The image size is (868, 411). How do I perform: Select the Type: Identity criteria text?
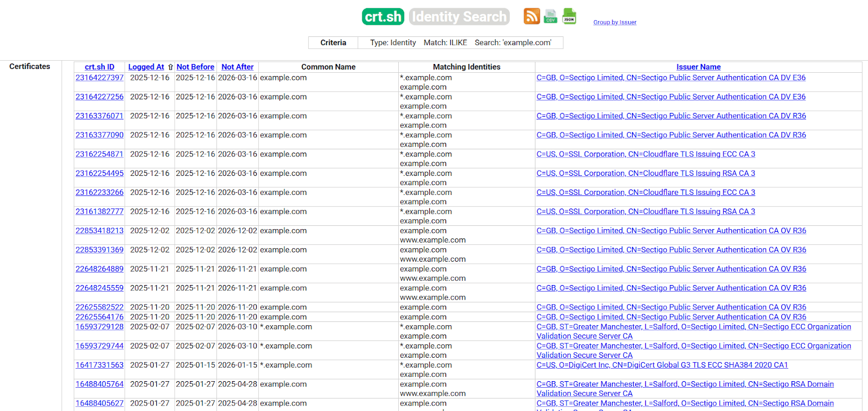pyautogui.click(x=393, y=42)
